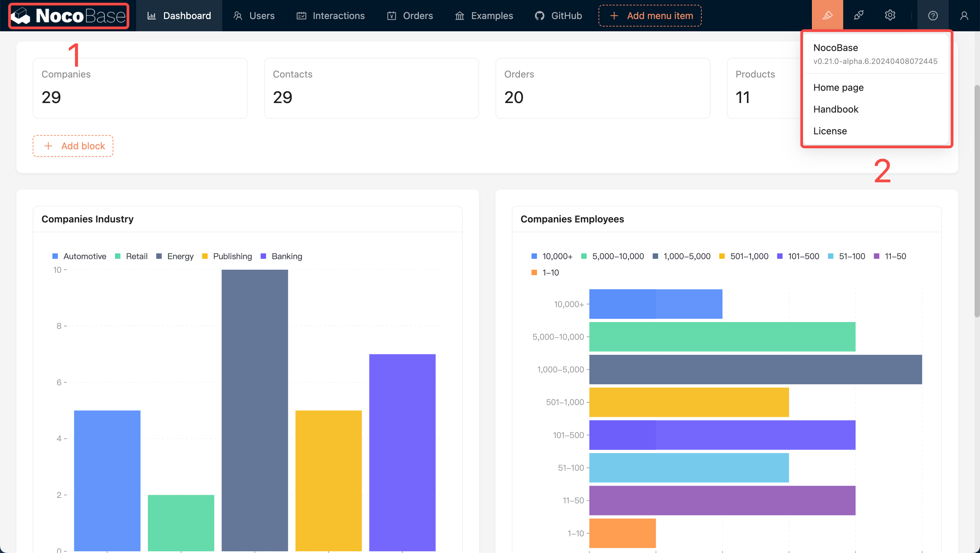Open the Orders menu

tap(410, 16)
